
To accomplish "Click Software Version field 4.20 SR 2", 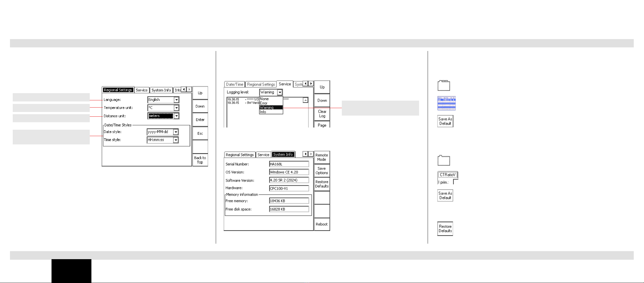I will (289, 180).
